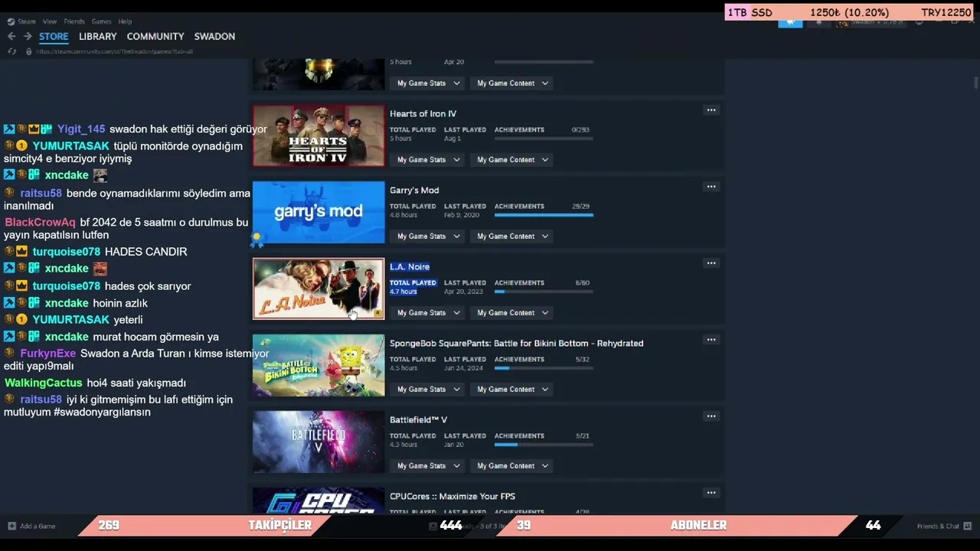Open the Hearts of Iron IV title link
980x551 pixels.
[x=423, y=114]
